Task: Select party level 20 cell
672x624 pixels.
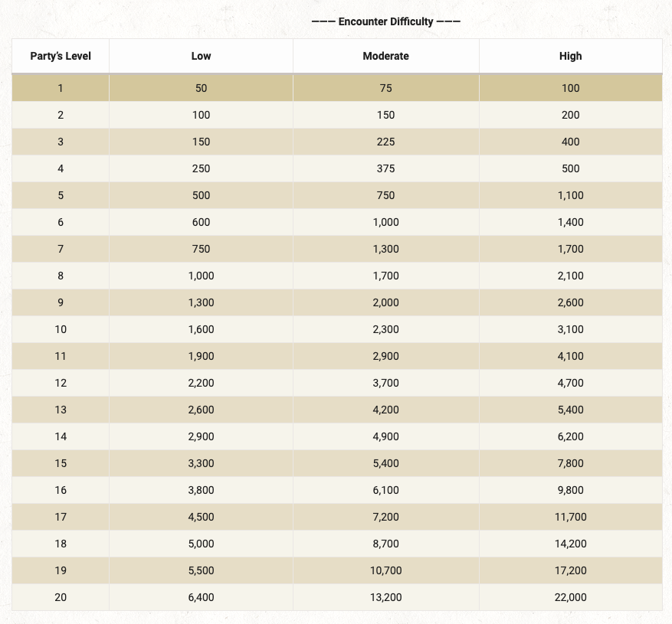Action: pos(61,597)
